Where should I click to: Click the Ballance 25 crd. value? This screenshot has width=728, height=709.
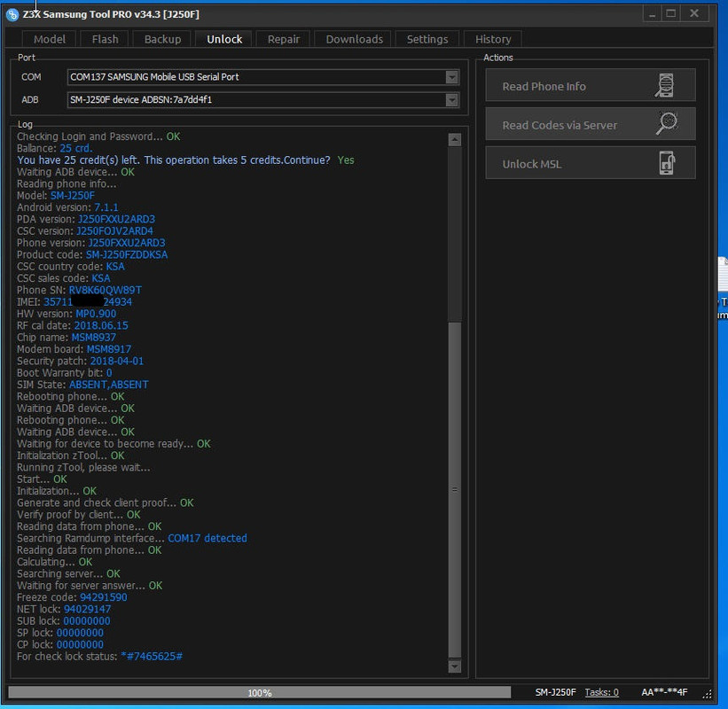pos(75,149)
